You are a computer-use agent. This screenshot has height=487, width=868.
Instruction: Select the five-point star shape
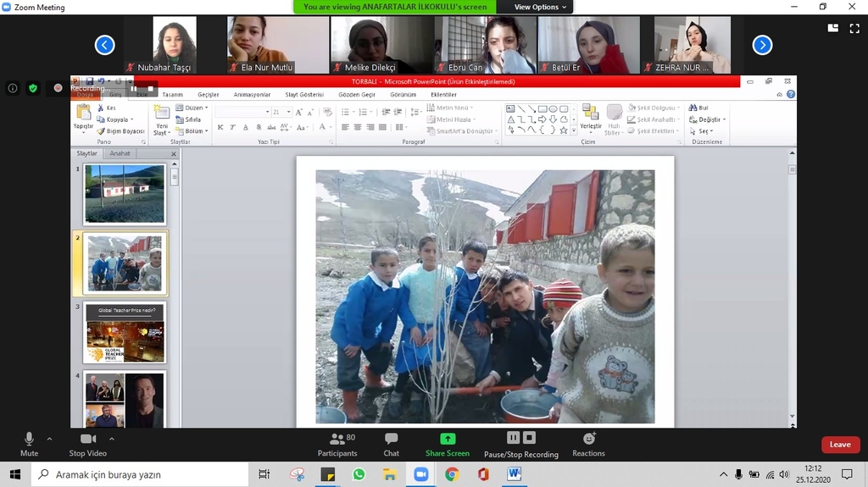click(x=564, y=130)
